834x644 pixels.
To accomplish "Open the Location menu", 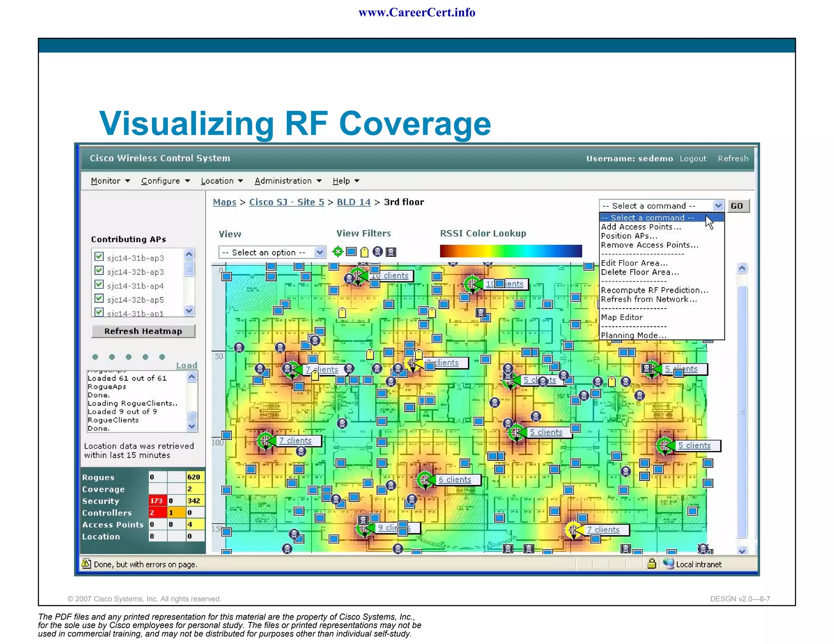I will pos(222,181).
